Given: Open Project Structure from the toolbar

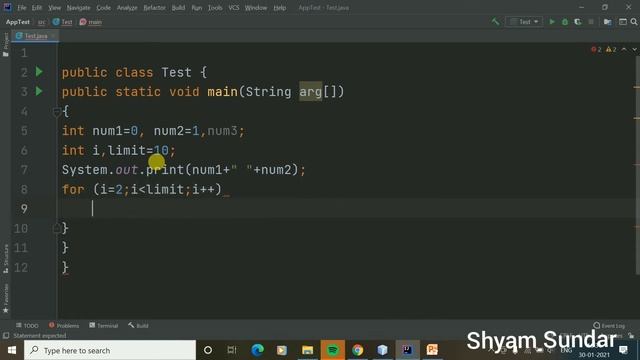Looking at the screenshot, I should (x=608, y=22).
